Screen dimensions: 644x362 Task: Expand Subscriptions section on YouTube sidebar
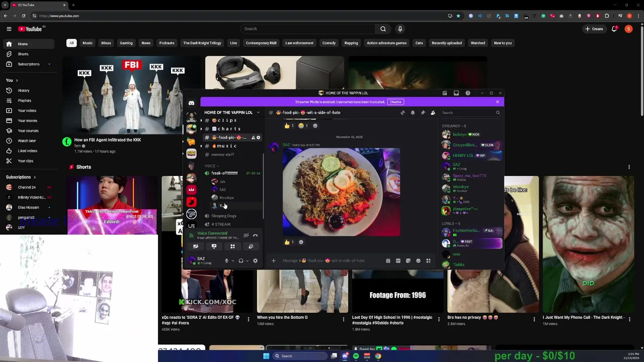coord(21,177)
